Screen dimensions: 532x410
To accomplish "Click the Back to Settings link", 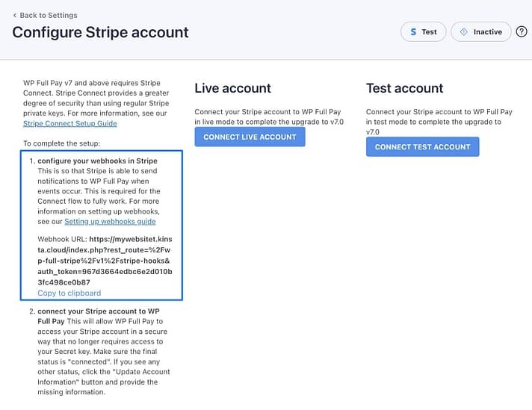I will 48,15.
